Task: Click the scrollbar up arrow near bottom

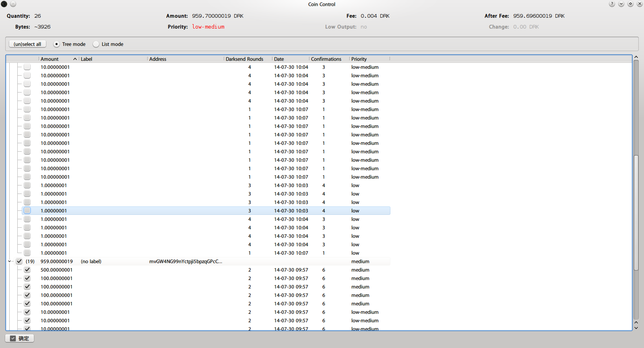Action: pyautogui.click(x=636, y=323)
